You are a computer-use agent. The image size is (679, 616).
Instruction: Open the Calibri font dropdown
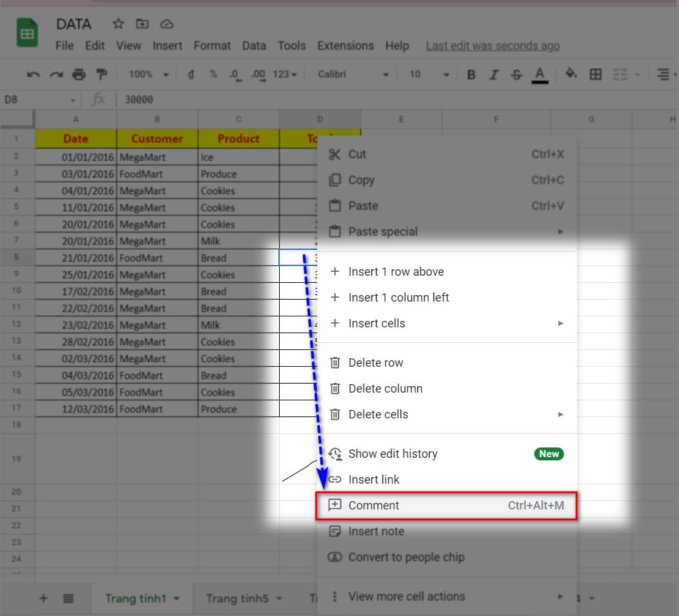pyautogui.click(x=353, y=74)
